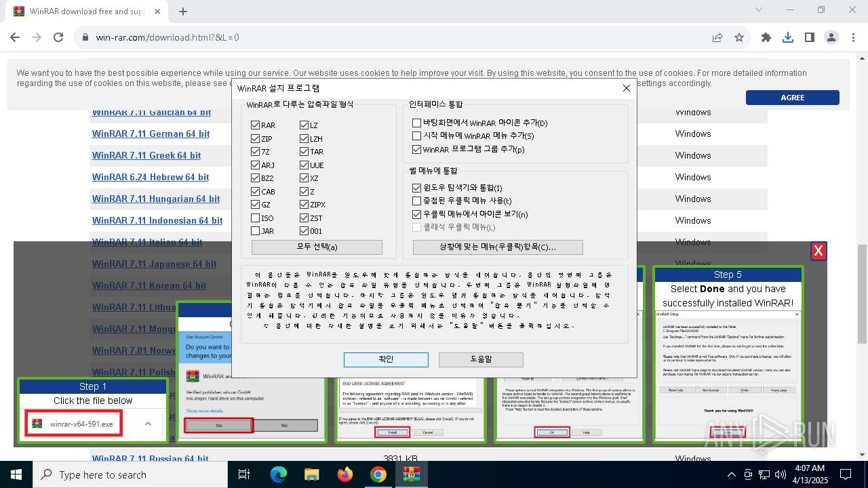Viewport: 868px width, 488px height.
Task: Enable Start menu WinRAR checkbox
Action: tap(416, 136)
